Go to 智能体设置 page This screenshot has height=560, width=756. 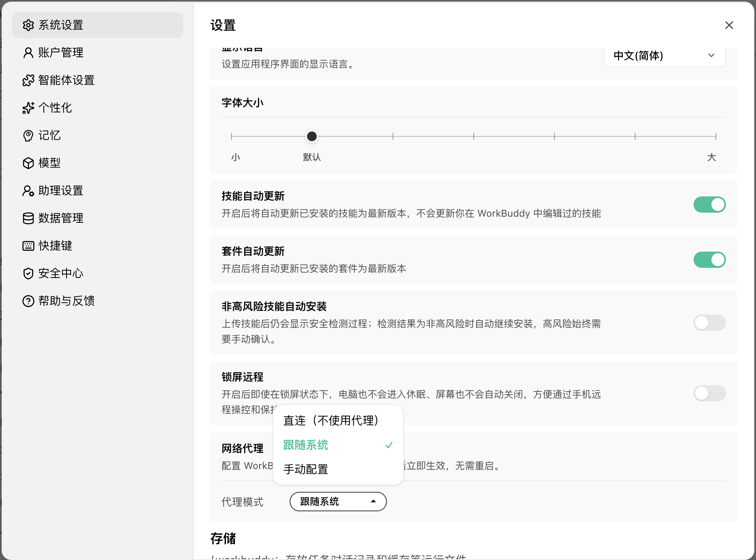coord(98,80)
